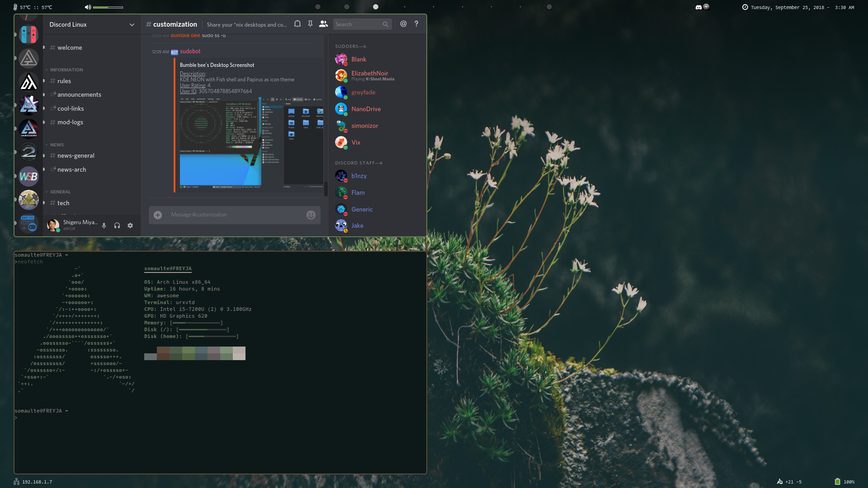
Task: Click Discord tray icon in top bar
Action: coord(698,7)
